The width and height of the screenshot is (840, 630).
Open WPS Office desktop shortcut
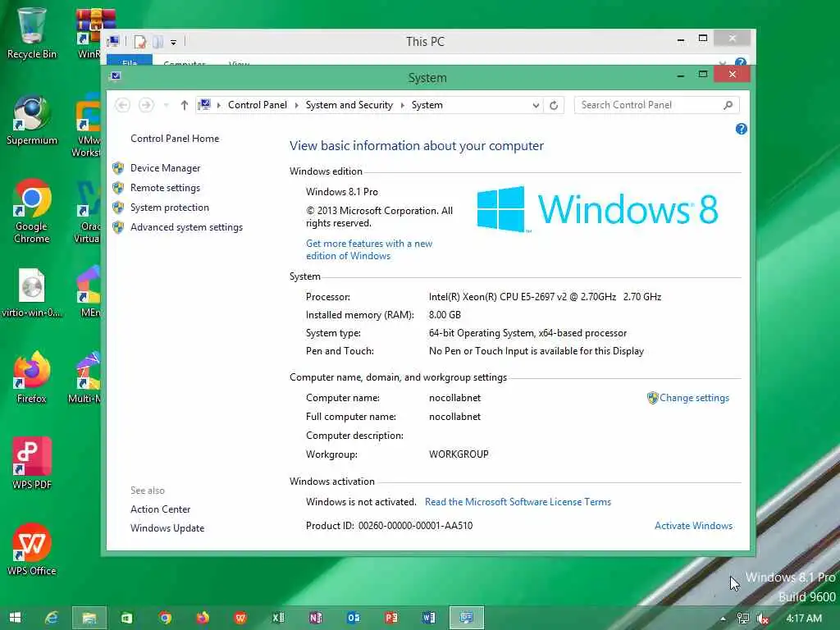click(32, 550)
